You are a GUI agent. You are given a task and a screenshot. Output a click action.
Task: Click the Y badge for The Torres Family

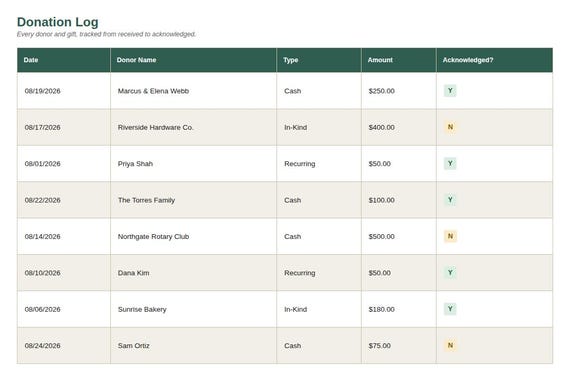[450, 200]
